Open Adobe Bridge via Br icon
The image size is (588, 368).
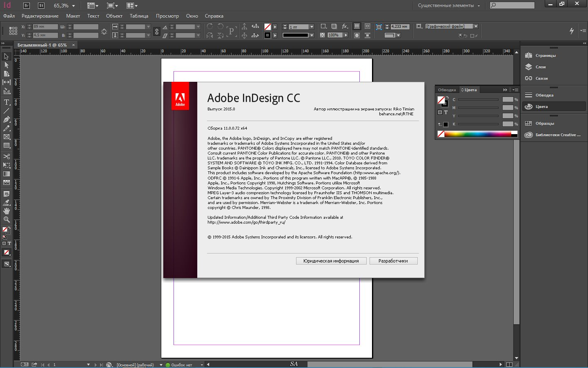27,5
